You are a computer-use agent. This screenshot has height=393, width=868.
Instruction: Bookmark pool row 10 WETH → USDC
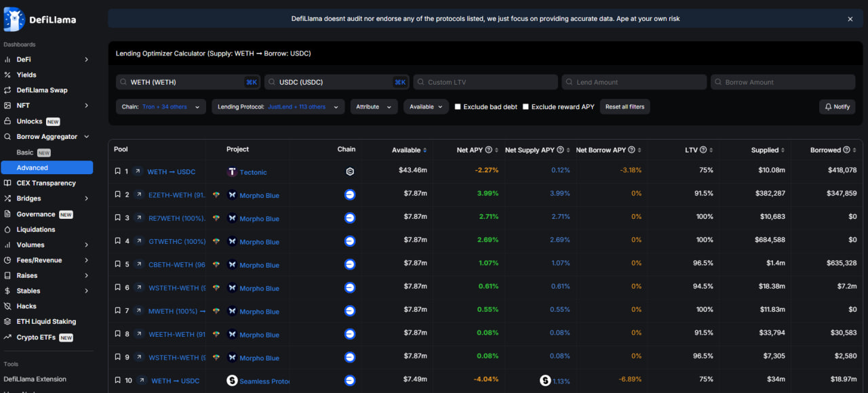[117, 381]
